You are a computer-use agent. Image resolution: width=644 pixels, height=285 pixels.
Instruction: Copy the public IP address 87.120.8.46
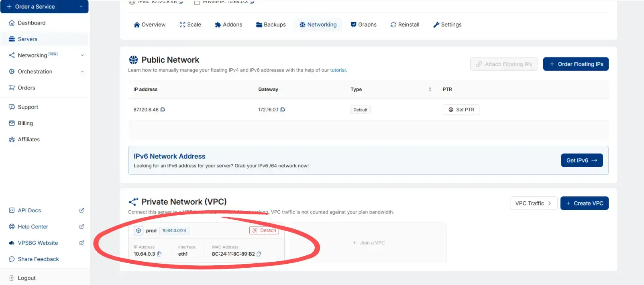[163, 110]
